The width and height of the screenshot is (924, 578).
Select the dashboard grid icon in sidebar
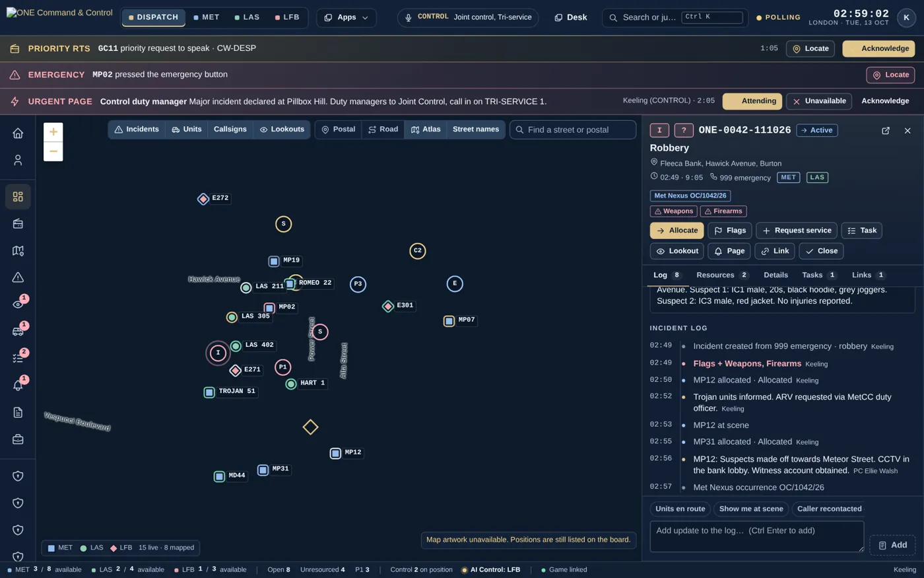pos(18,197)
